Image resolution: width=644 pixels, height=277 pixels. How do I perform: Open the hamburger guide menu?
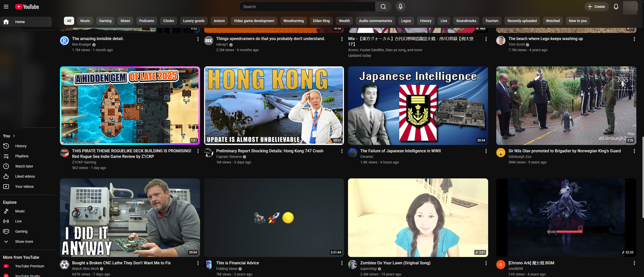(6, 7)
